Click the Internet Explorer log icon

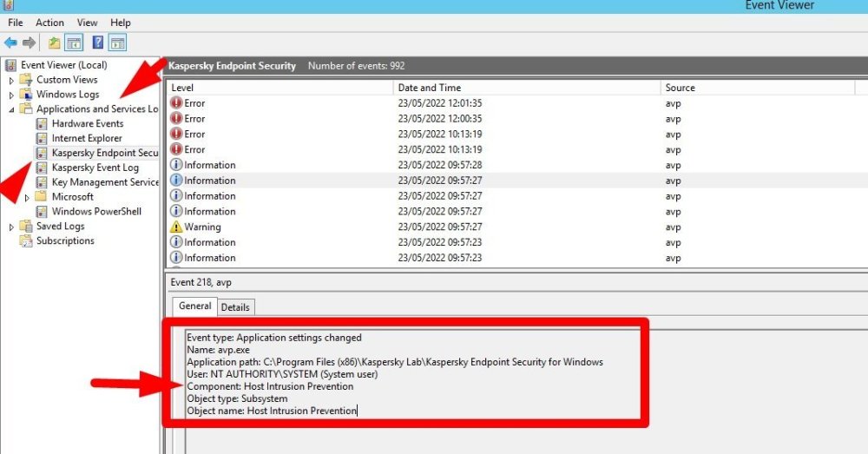[x=42, y=138]
